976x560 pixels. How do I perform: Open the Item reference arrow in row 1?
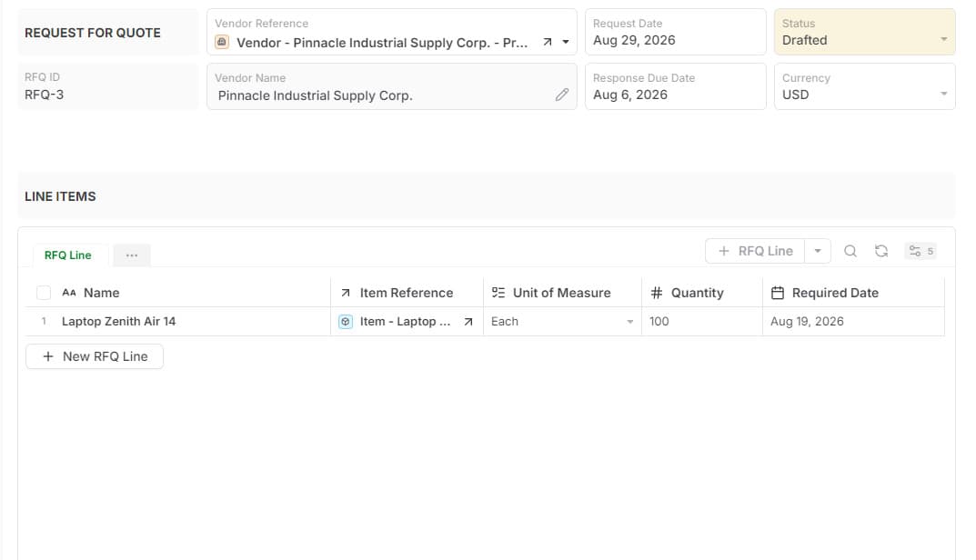tap(468, 322)
